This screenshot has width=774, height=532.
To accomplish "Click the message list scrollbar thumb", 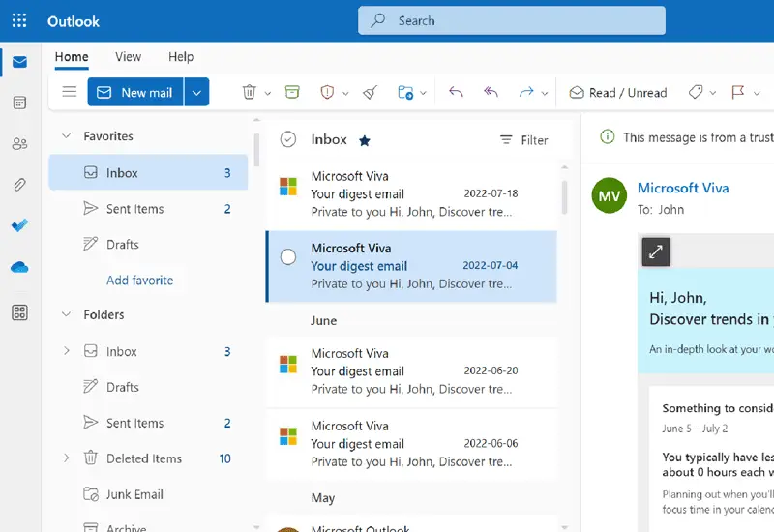I will tap(564, 197).
